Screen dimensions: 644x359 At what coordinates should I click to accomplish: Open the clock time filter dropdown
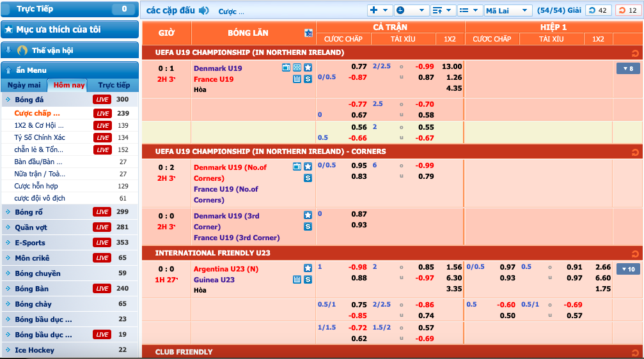pyautogui.click(x=411, y=11)
